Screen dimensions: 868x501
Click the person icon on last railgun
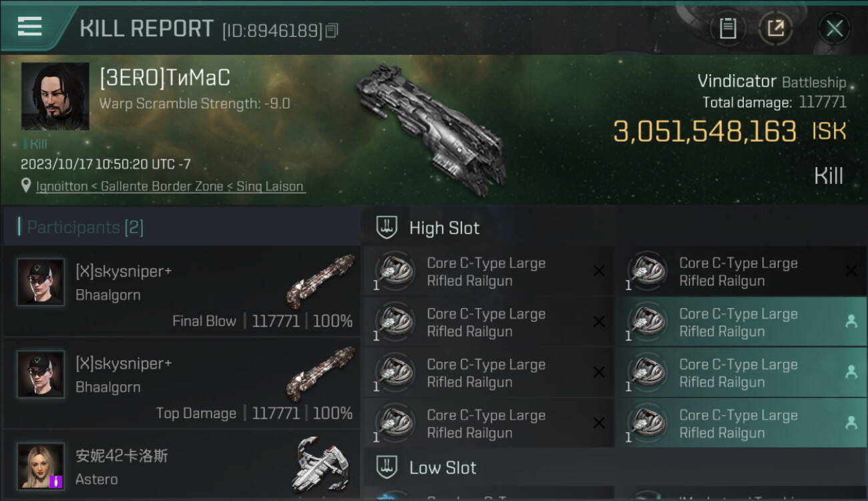coord(851,423)
